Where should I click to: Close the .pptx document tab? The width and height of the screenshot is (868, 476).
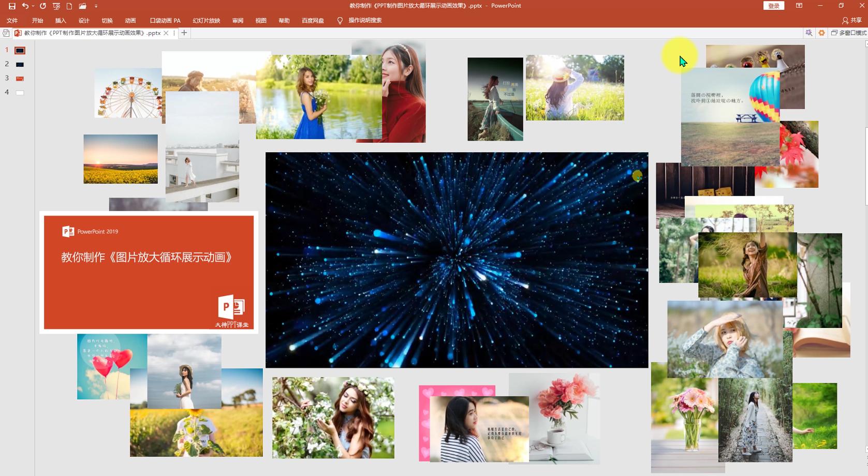(x=166, y=33)
